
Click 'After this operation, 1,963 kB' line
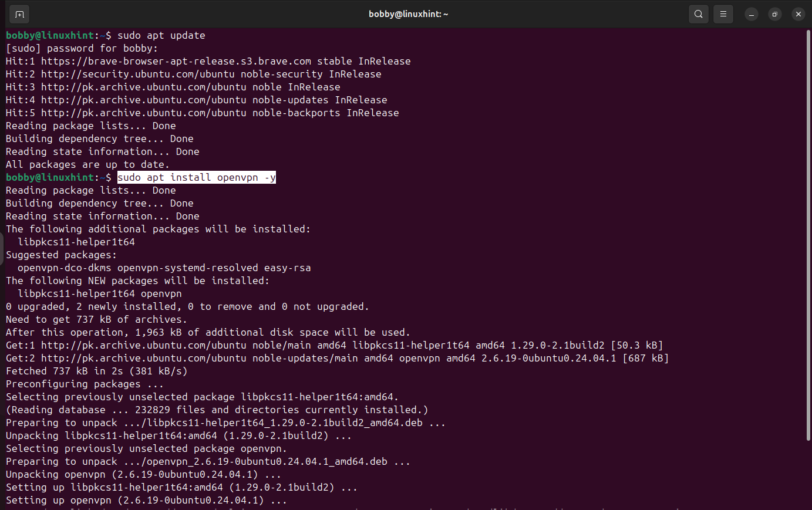coord(208,332)
